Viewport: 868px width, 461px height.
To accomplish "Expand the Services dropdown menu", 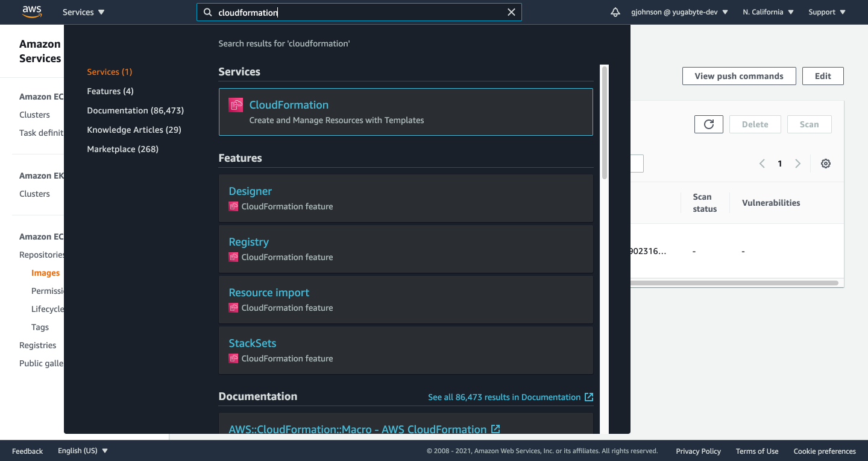I will (x=83, y=12).
